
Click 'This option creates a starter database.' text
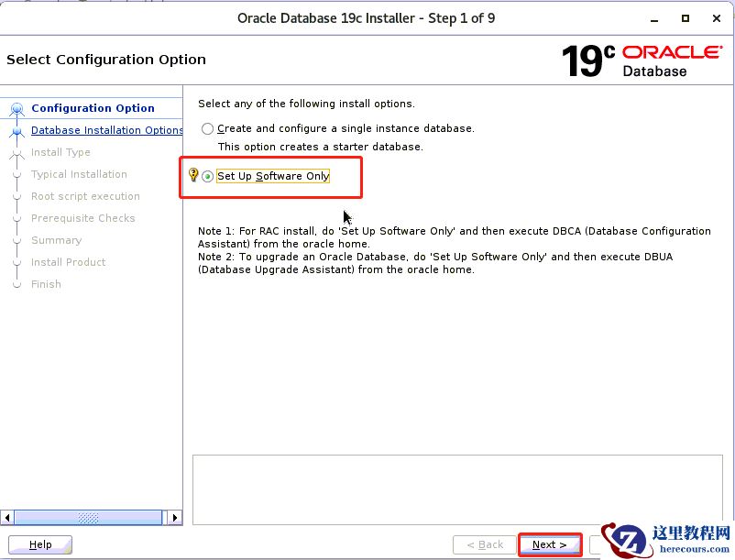[321, 147]
